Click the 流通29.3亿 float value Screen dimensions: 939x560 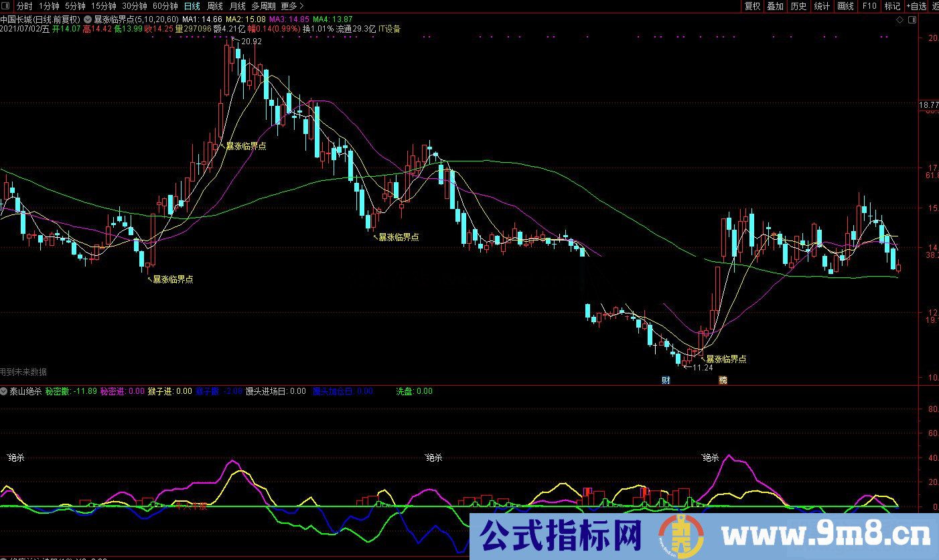click(356, 29)
